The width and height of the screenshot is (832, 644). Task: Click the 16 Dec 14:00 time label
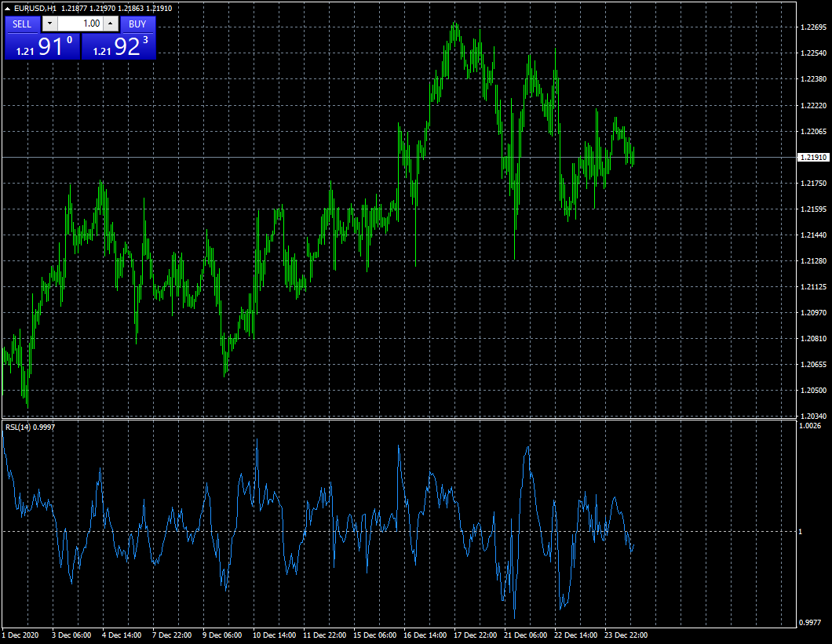(425, 635)
